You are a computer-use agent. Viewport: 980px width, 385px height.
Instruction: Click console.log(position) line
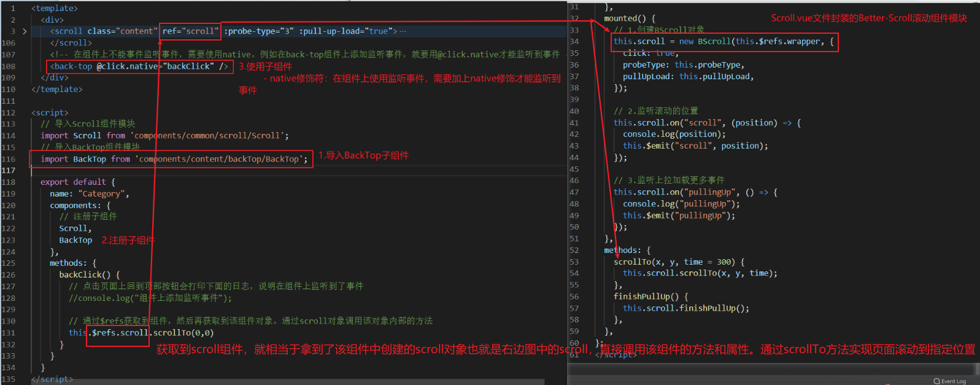674,134
